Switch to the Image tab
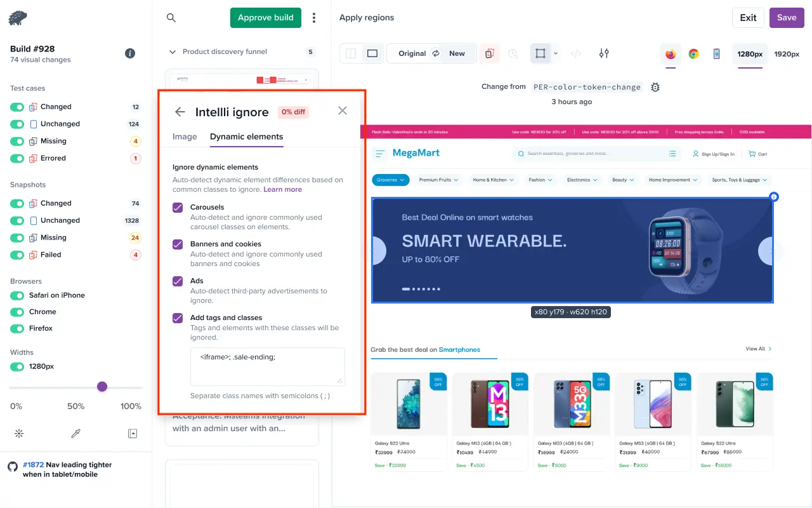This screenshot has height=508, width=812. [x=184, y=137]
